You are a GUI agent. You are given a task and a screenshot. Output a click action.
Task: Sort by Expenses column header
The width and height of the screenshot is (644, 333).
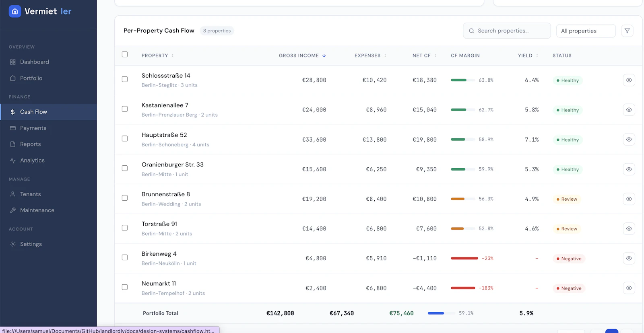(x=370, y=55)
